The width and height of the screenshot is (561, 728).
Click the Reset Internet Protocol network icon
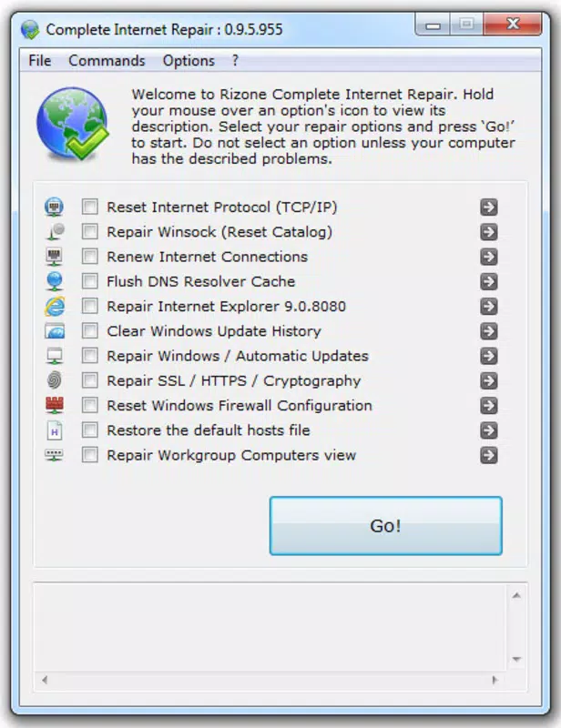click(54, 207)
